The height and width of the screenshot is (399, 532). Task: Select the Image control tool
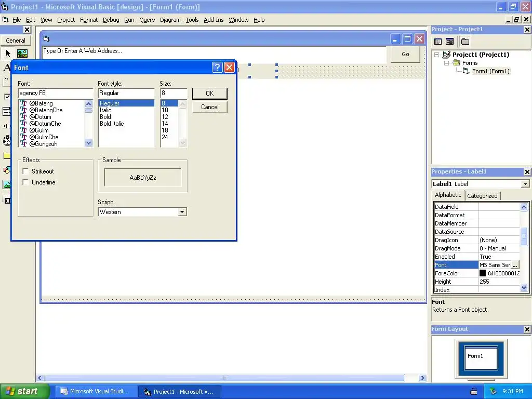6,184
